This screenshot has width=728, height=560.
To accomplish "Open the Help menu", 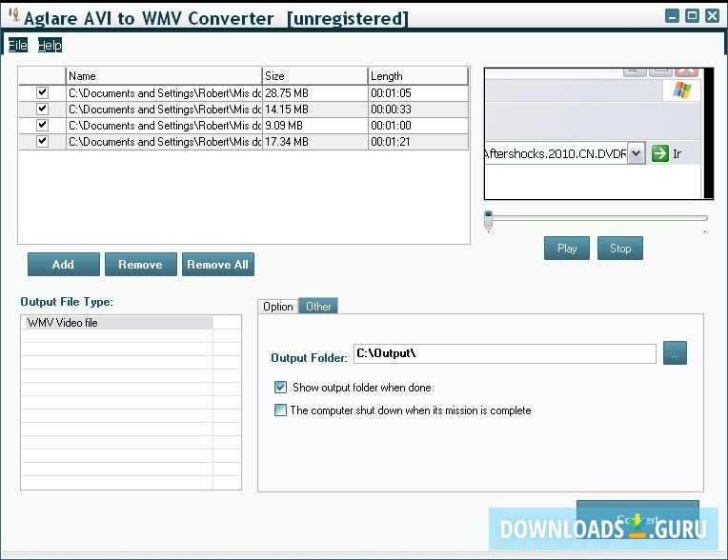I will 50,45.
